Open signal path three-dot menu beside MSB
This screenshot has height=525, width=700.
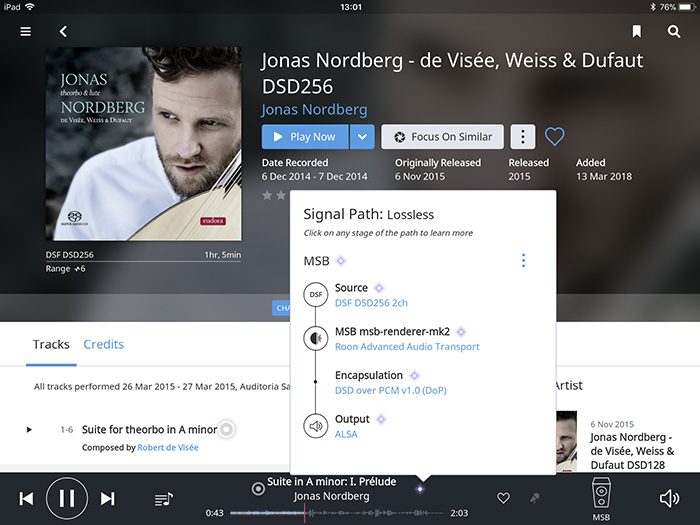(523, 260)
